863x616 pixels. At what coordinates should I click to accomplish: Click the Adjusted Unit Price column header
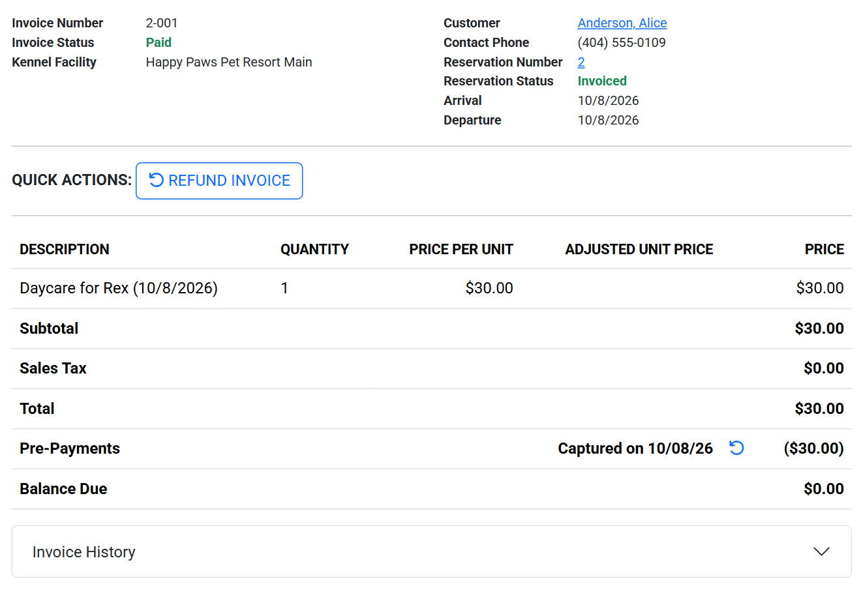point(639,249)
